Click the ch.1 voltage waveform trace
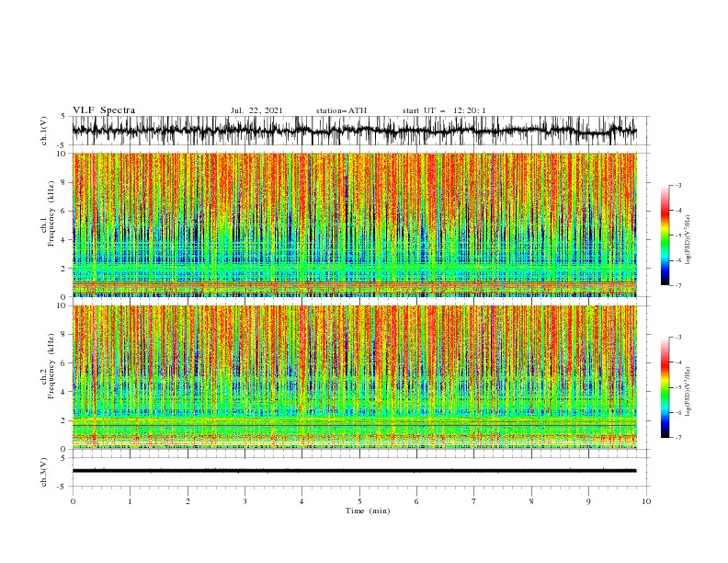 354,131
